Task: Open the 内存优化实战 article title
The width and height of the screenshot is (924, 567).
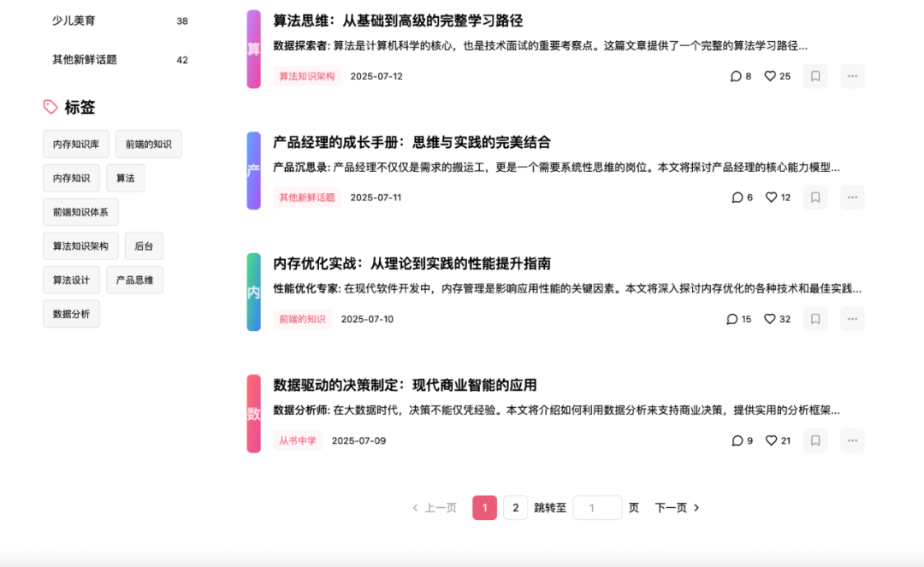Action: click(412, 263)
